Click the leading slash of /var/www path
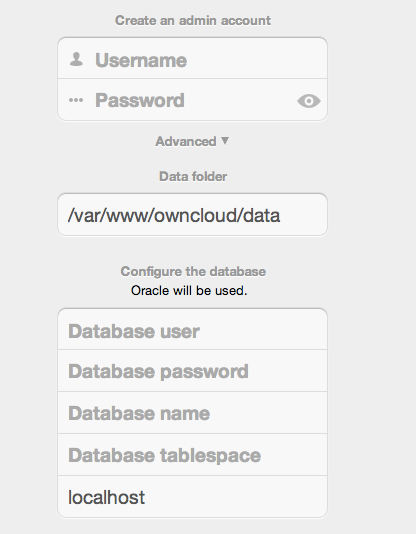The image size is (416, 534). pyautogui.click(x=71, y=216)
